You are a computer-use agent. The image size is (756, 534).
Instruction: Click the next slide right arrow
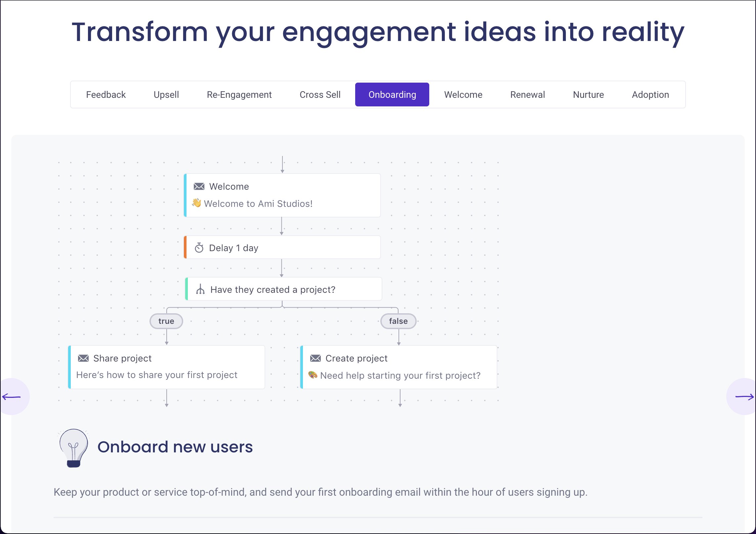(x=744, y=397)
